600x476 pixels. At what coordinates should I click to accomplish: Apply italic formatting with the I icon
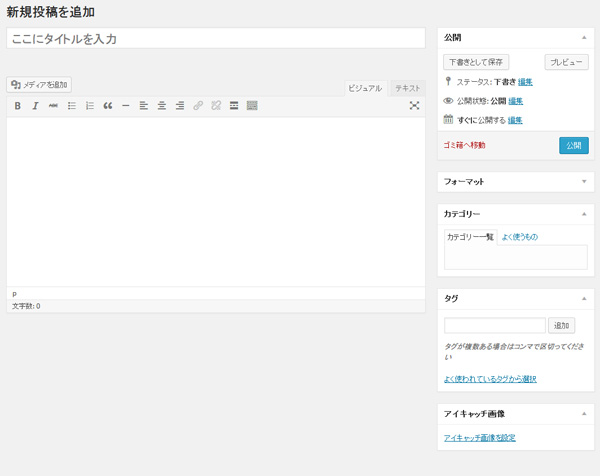point(36,106)
